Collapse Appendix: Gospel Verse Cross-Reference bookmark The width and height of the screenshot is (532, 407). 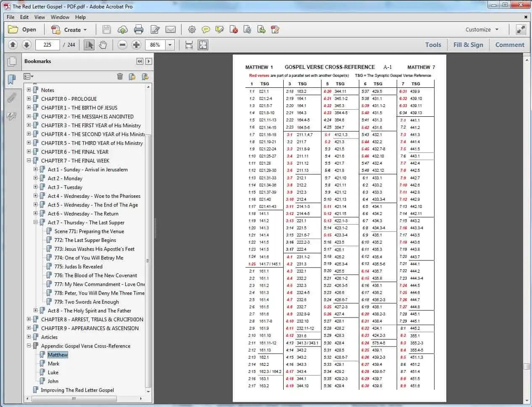coord(29,346)
